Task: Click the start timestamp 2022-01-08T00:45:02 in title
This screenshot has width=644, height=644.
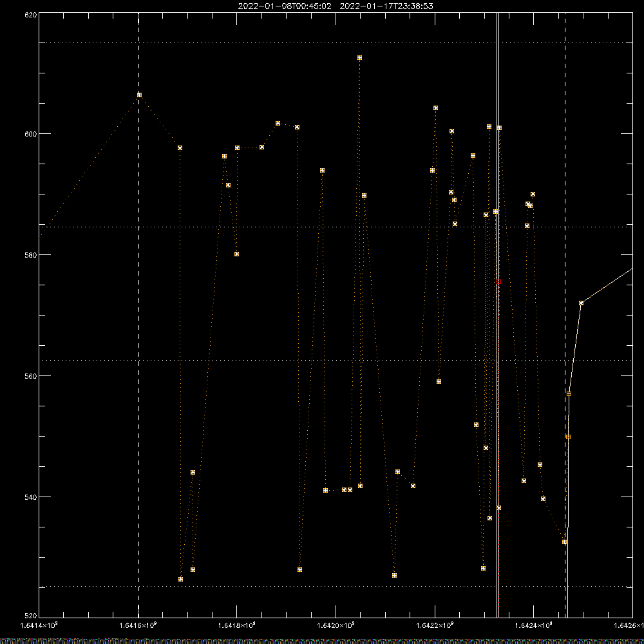Action: [285, 6]
